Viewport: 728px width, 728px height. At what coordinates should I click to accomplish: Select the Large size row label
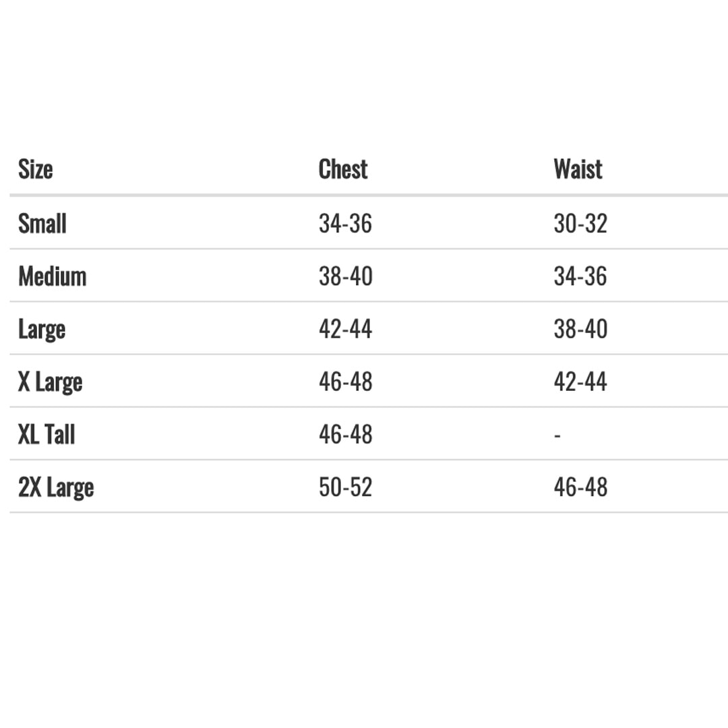[42, 330]
